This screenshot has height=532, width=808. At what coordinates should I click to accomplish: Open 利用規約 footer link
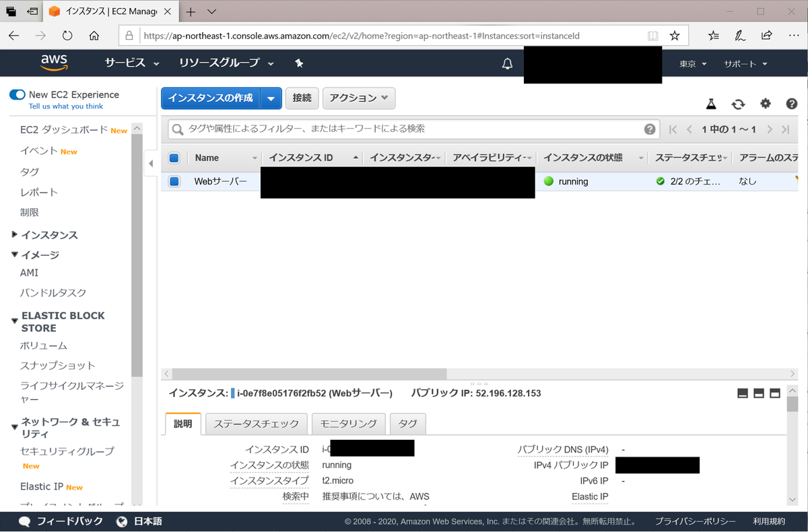pos(769,521)
